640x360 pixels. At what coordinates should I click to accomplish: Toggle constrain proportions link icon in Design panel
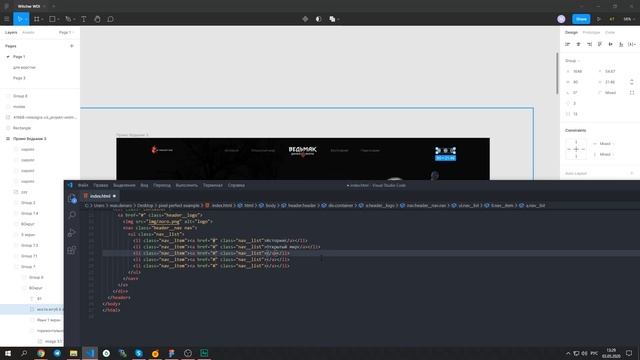coord(632,82)
